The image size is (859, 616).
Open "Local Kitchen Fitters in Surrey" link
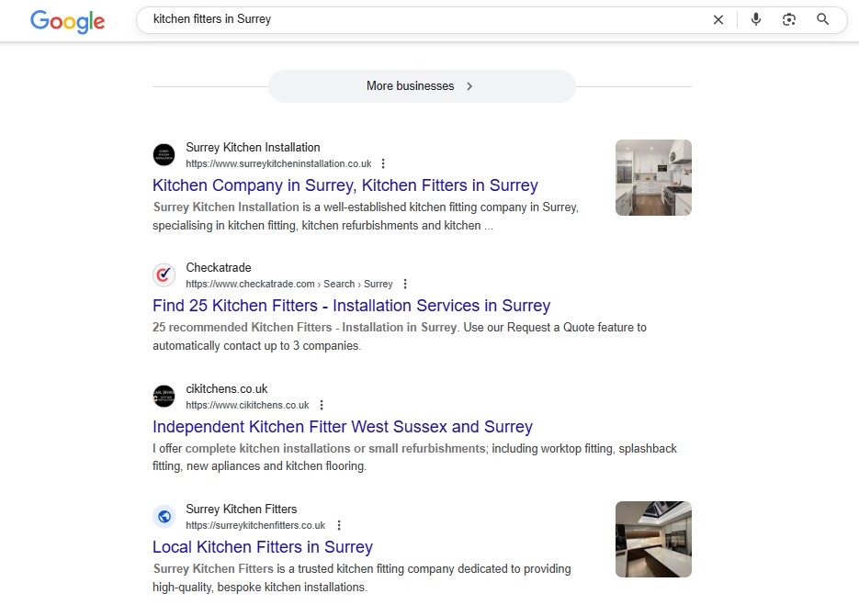click(262, 547)
